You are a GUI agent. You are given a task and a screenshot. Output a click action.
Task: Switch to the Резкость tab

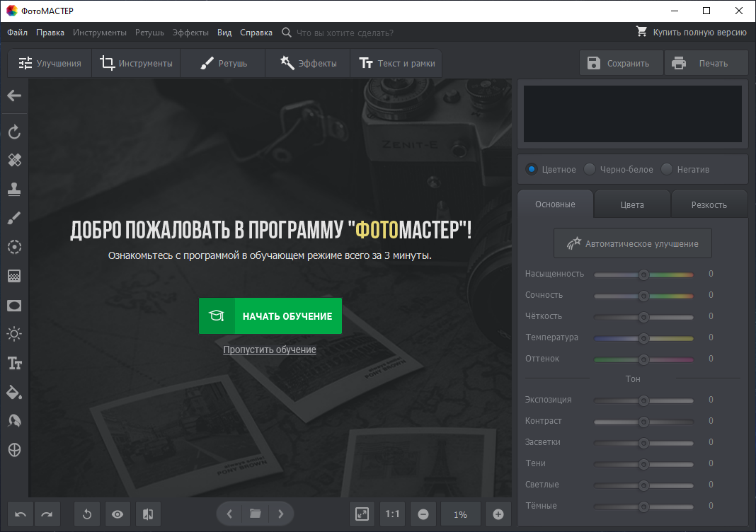pyautogui.click(x=709, y=204)
